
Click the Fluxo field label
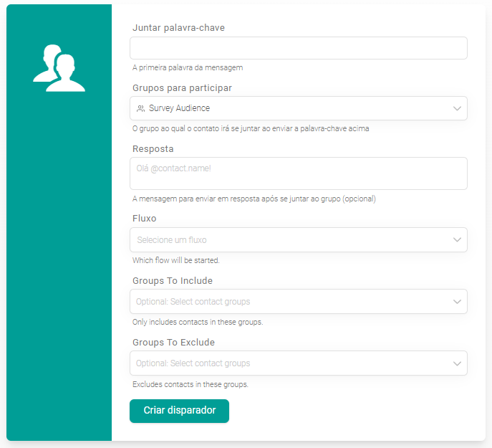coord(144,218)
